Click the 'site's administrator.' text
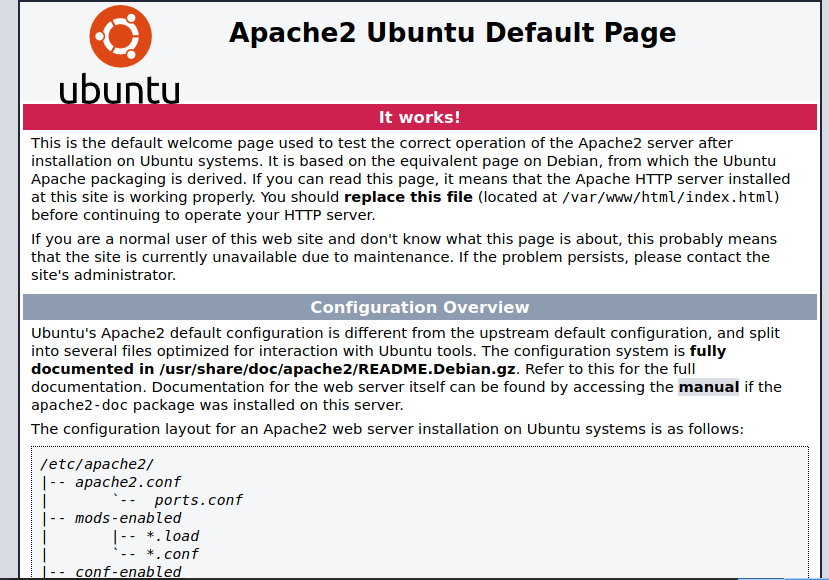829x580 pixels. [104, 275]
